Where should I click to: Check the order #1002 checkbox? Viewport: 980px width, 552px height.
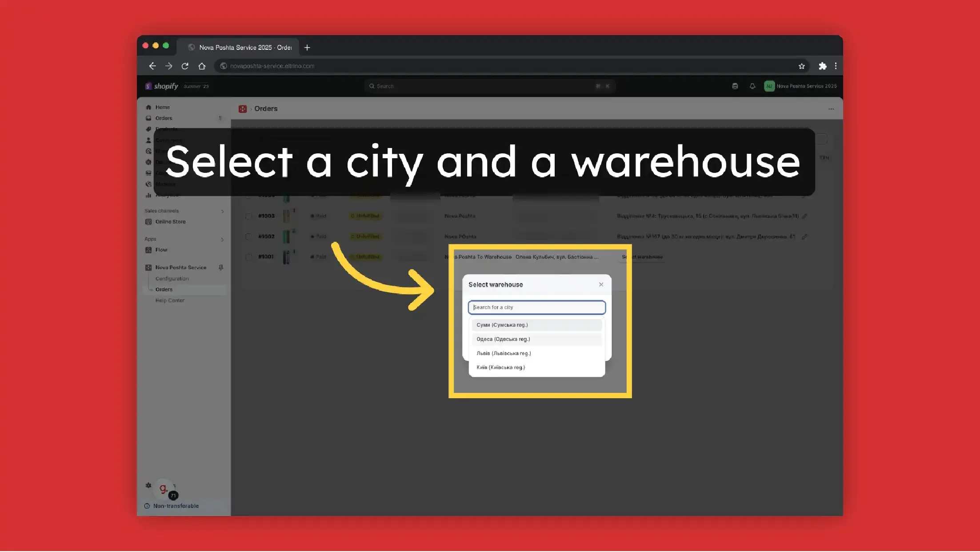pos(248,236)
